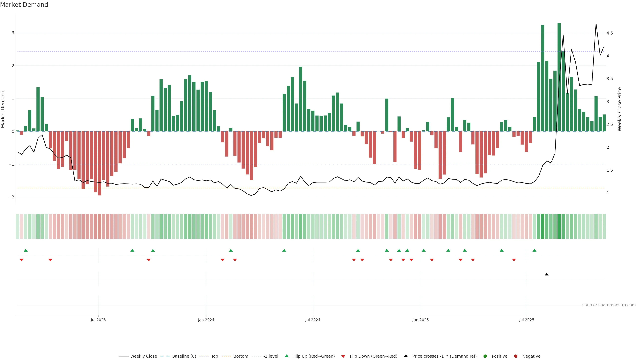This screenshot has height=362, width=644.
Task: Click green Flip Up legend triangle
Action: [x=287, y=356]
